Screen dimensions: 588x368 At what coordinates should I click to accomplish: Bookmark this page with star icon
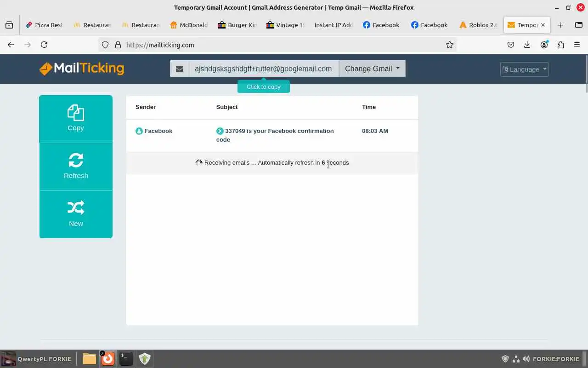(450, 45)
